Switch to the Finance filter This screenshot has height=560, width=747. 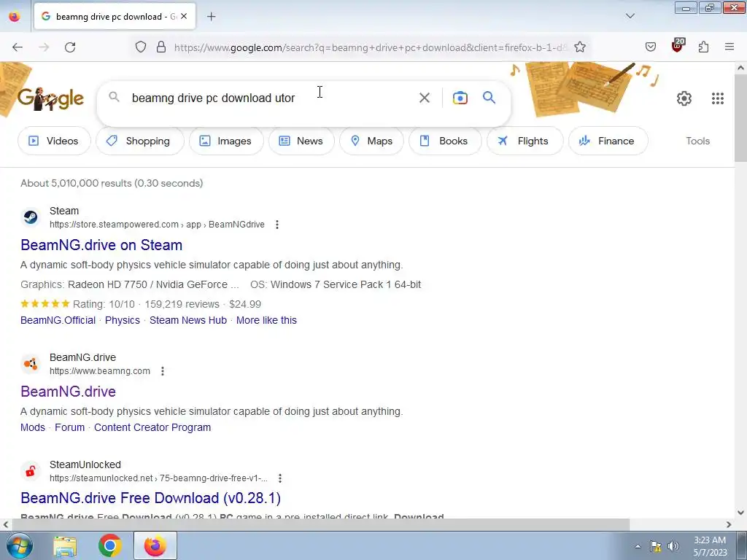tap(608, 141)
